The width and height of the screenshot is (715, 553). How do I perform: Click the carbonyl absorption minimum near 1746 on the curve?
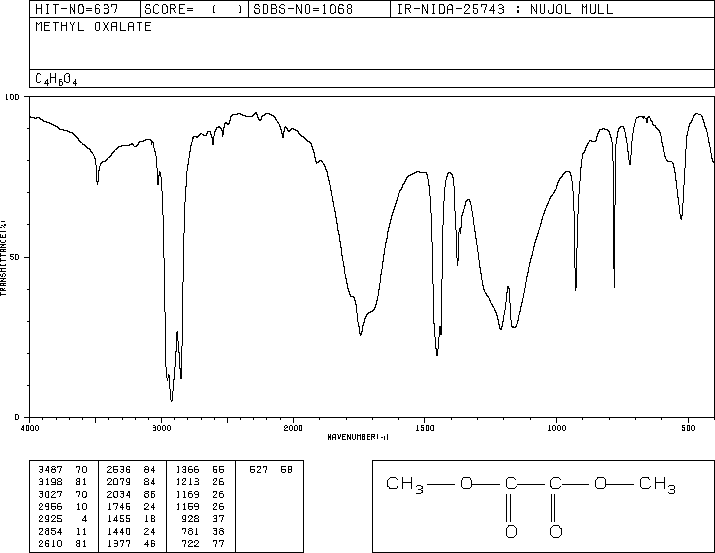click(x=361, y=334)
